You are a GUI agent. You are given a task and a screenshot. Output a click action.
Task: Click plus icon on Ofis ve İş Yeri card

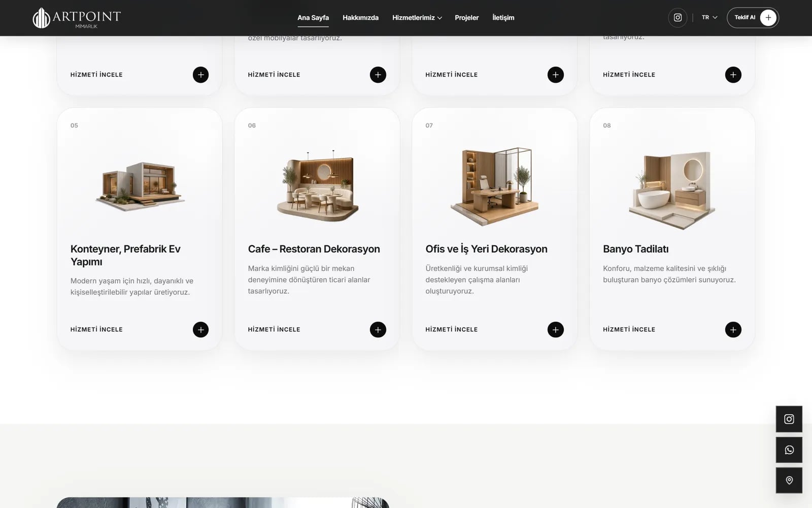point(556,330)
